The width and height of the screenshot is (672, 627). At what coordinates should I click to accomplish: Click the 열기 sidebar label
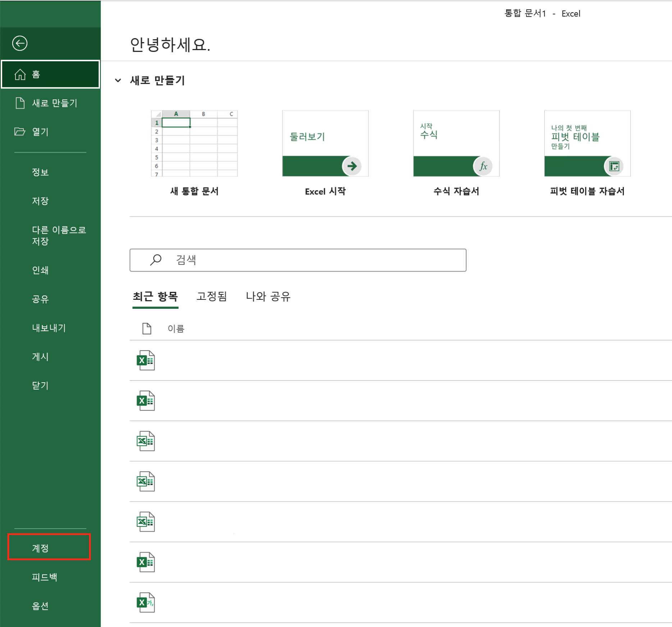pyautogui.click(x=40, y=132)
